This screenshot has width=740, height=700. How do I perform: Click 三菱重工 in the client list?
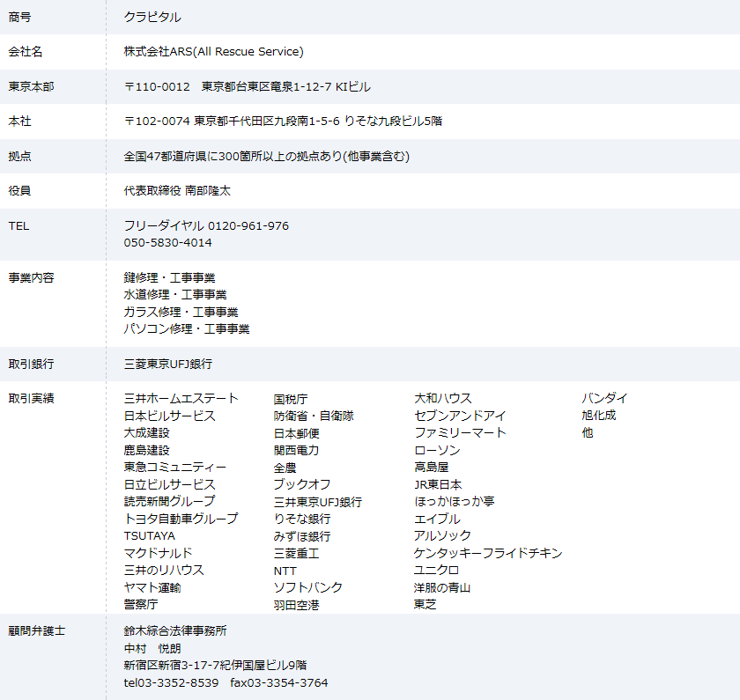click(x=296, y=553)
